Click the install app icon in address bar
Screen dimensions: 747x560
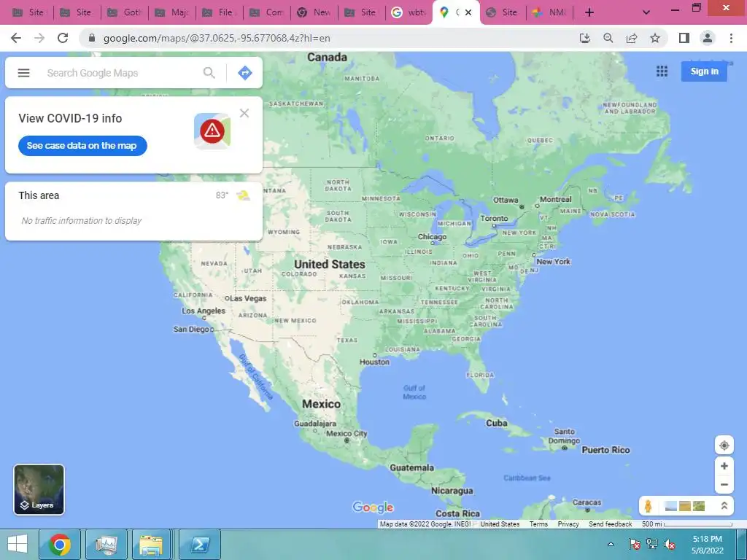point(585,38)
